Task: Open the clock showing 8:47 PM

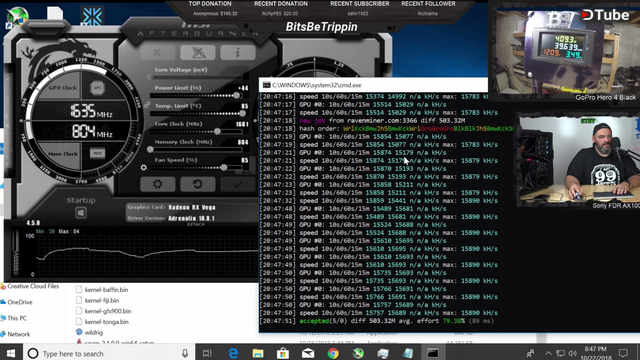Action: [596, 353]
